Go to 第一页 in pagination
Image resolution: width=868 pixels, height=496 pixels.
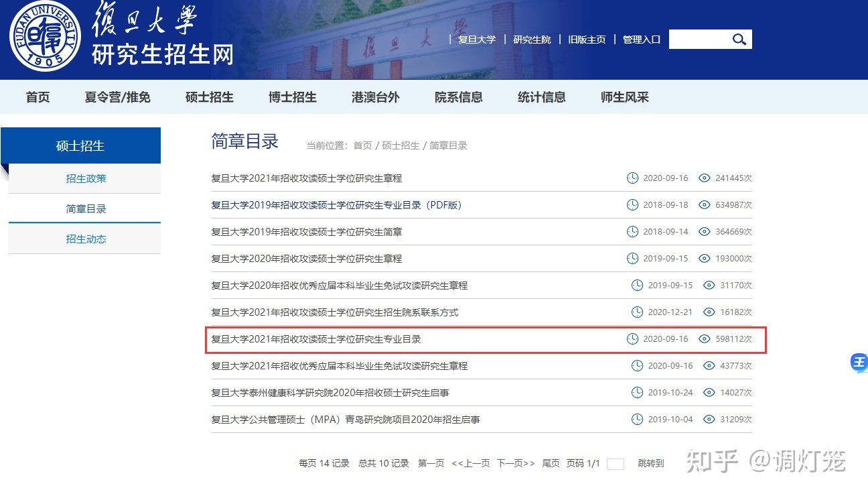click(431, 463)
